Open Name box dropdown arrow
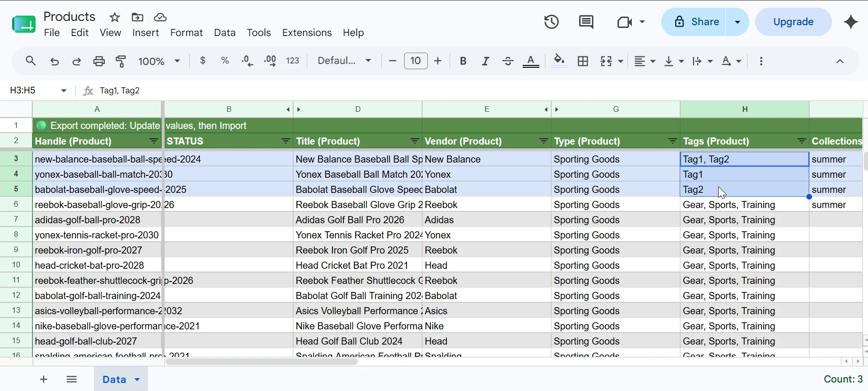Viewport: 868px width, 391px height. pyautogui.click(x=64, y=91)
